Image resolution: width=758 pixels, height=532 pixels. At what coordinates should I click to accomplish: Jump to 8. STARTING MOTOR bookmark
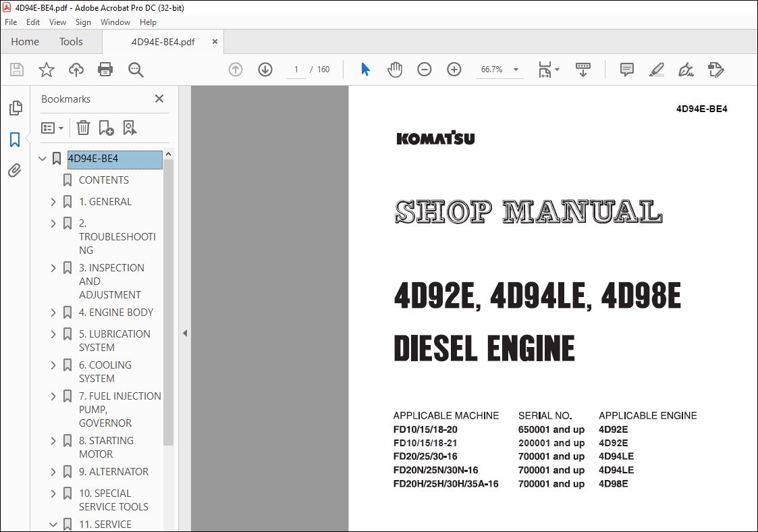(x=106, y=448)
